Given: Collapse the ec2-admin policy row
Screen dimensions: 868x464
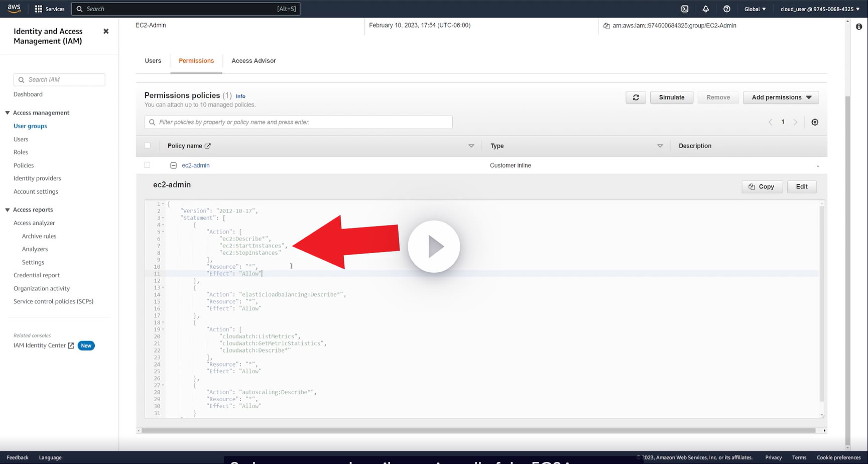Looking at the screenshot, I should pyautogui.click(x=173, y=165).
